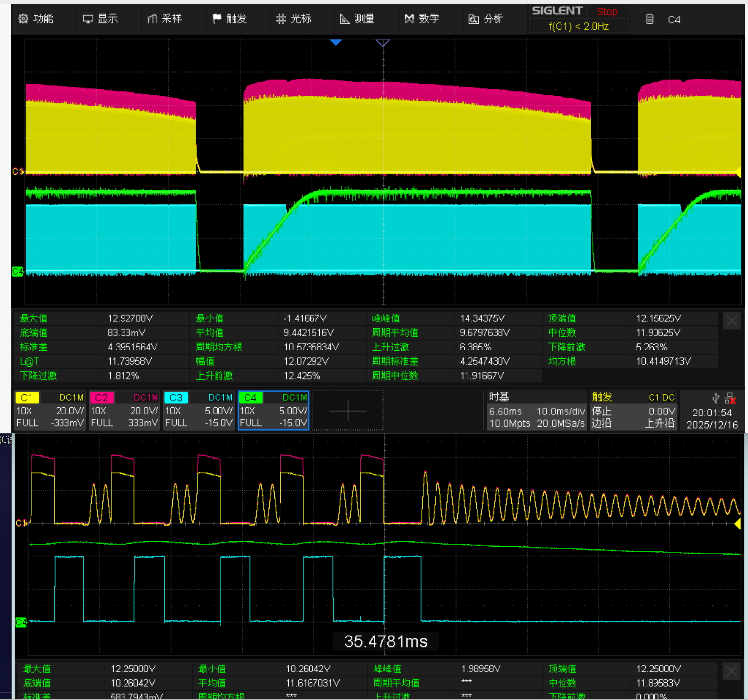This screenshot has height=700, width=748.
Task: Open the 测量 measure menu
Action: (357, 19)
